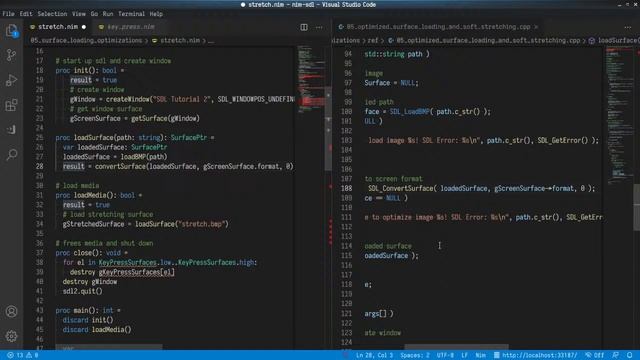Open http://localhost:33187/ status bar link

pos(535,355)
